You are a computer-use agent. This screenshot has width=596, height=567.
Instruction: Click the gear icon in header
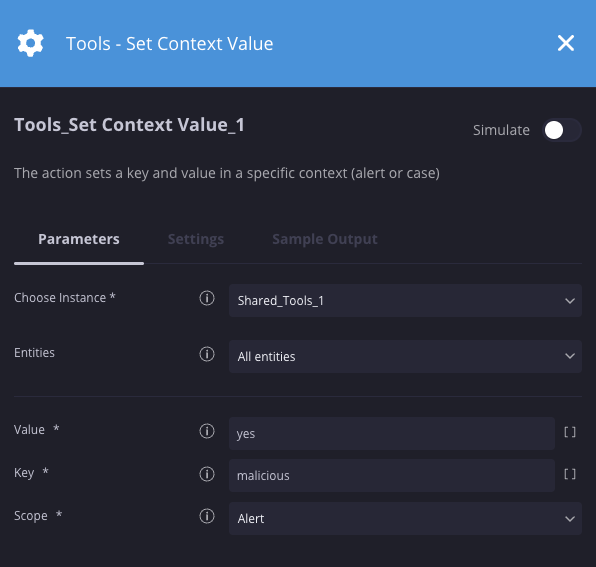pyautogui.click(x=30, y=43)
